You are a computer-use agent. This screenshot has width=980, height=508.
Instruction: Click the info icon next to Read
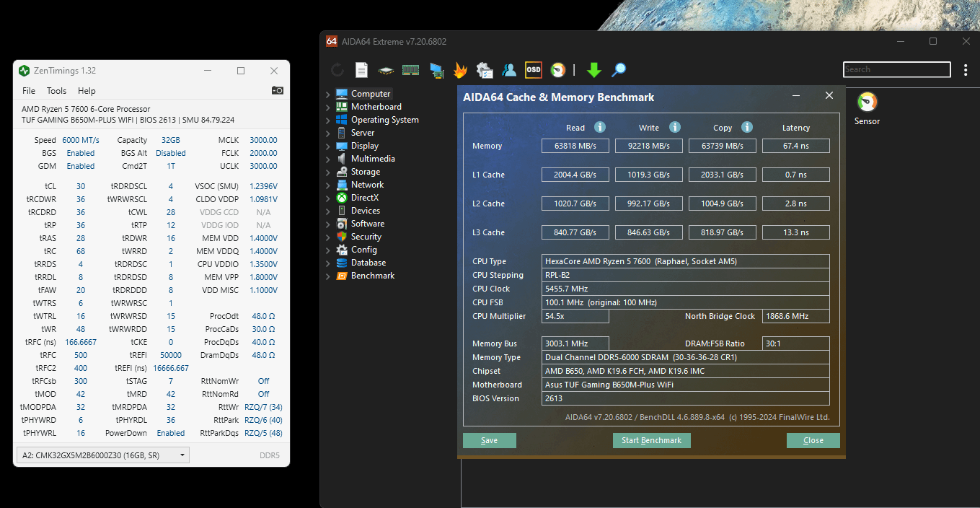600,127
